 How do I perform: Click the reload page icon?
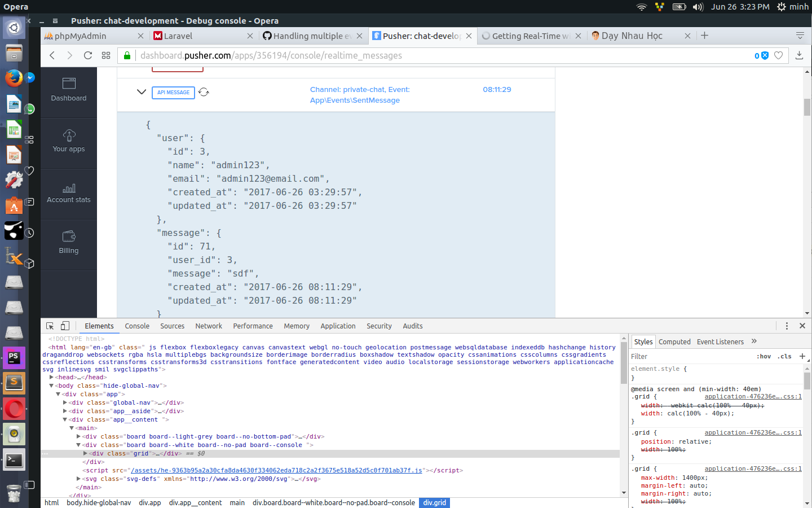[88, 55]
